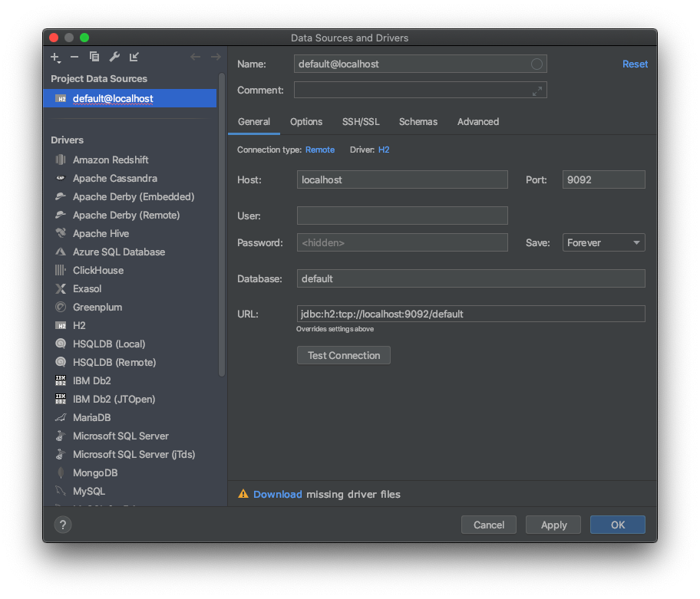The width and height of the screenshot is (700, 599).
Task: Focus the User input field
Action: tap(402, 216)
